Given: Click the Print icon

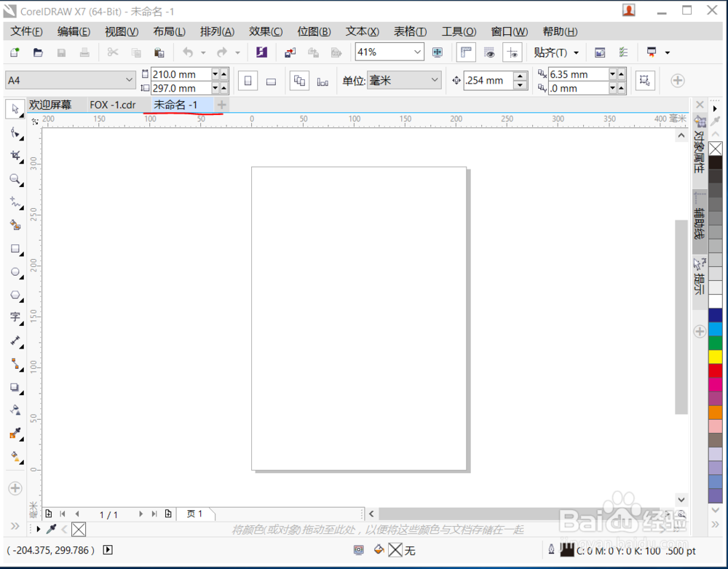Looking at the screenshot, I should click(84, 52).
